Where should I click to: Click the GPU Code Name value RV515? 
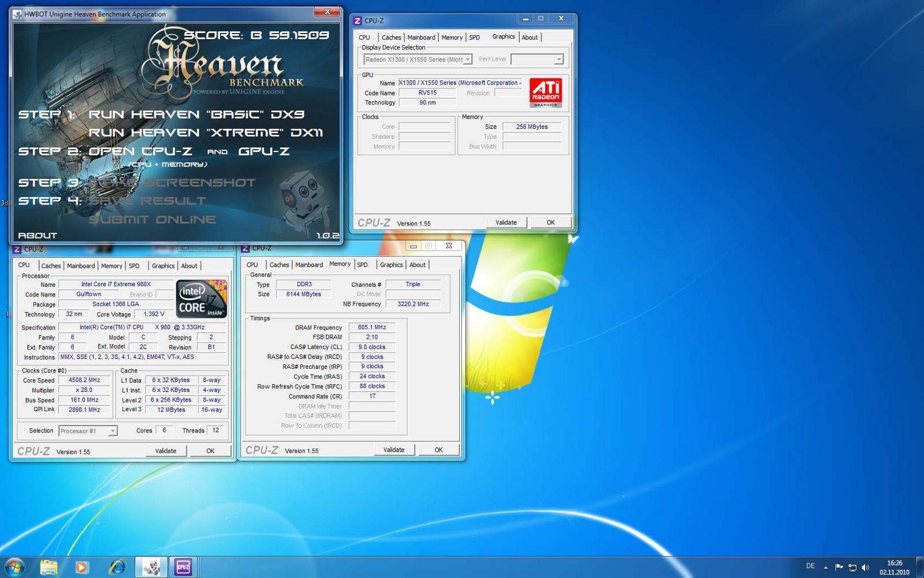[428, 92]
